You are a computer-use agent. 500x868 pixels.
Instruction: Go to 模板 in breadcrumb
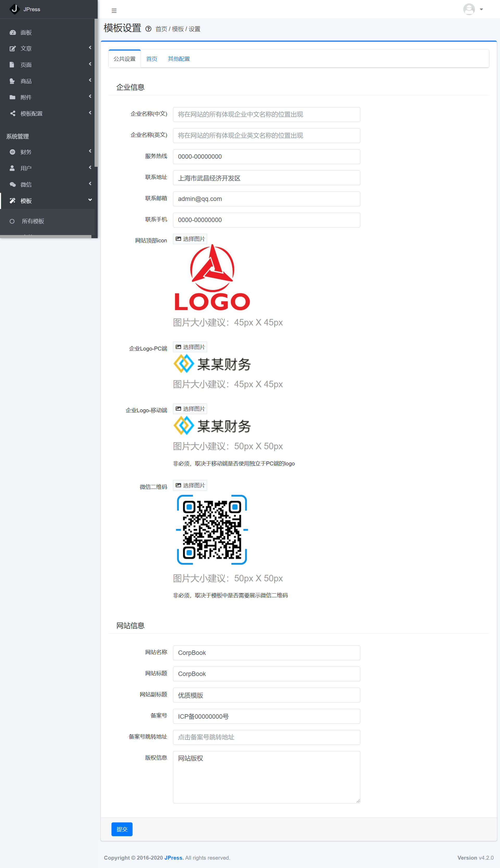[x=178, y=29]
